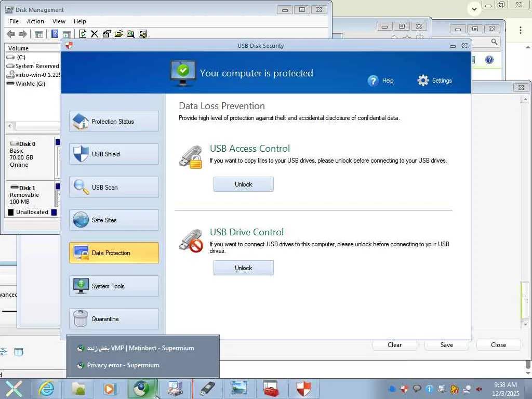The image size is (532, 399).
Task: Click the vertical scrollbar down arrow in background dialog
Action: tap(526, 325)
